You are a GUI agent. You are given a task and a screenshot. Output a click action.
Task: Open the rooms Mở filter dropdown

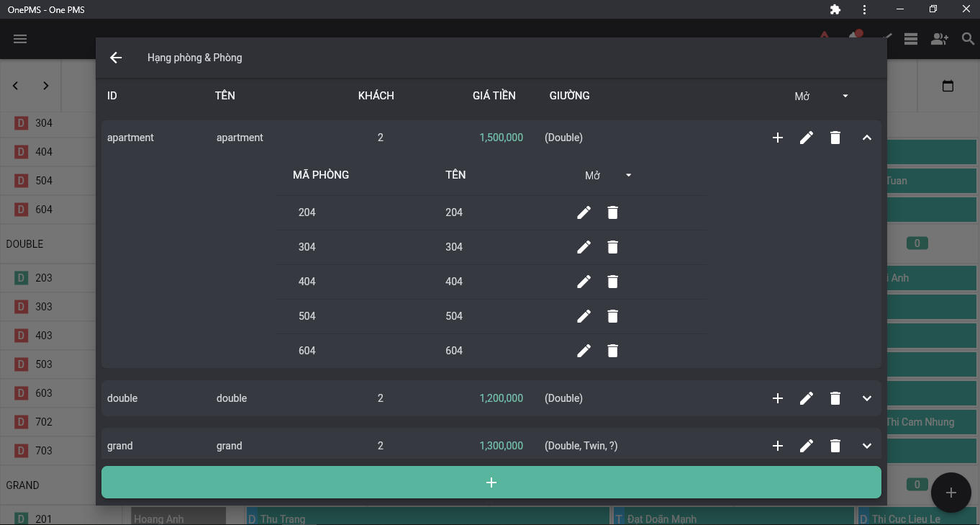tap(608, 175)
